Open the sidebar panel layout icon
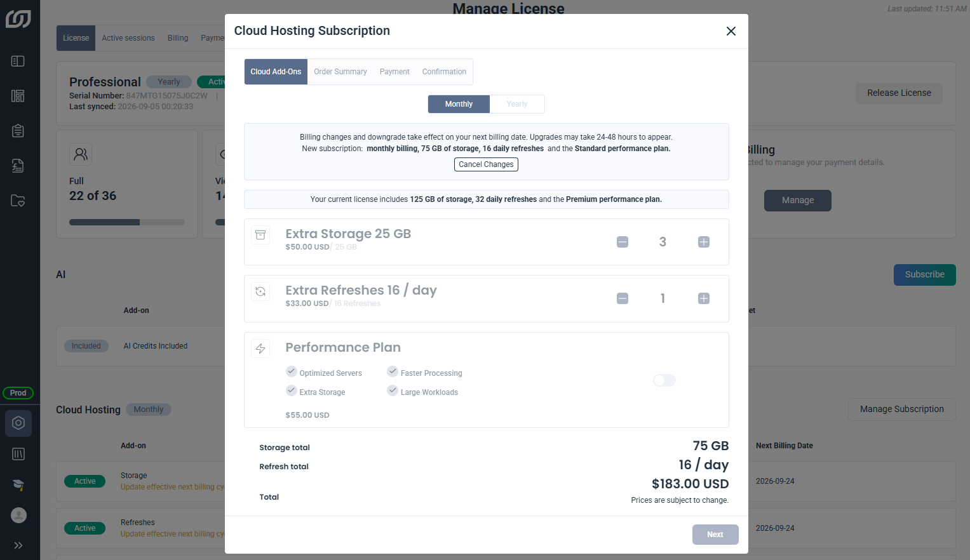This screenshot has width=970, height=560. pyautogui.click(x=18, y=61)
